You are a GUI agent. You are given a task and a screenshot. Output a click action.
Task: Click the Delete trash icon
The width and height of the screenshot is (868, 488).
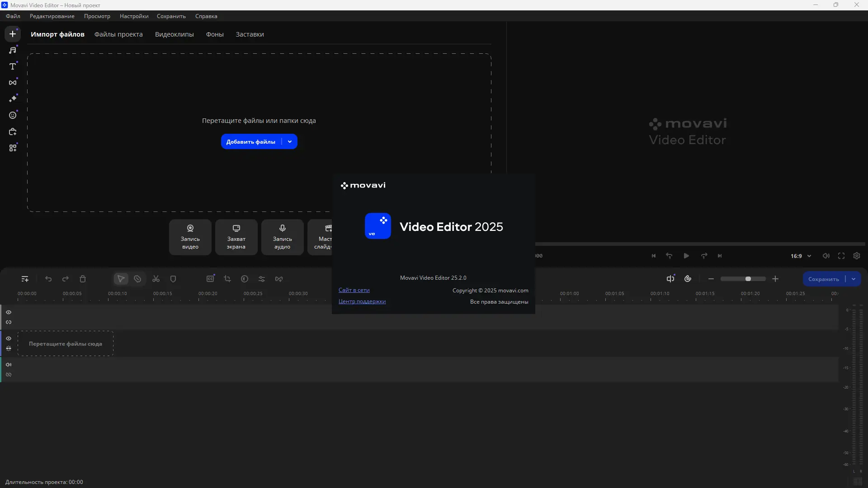(x=83, y=279)
